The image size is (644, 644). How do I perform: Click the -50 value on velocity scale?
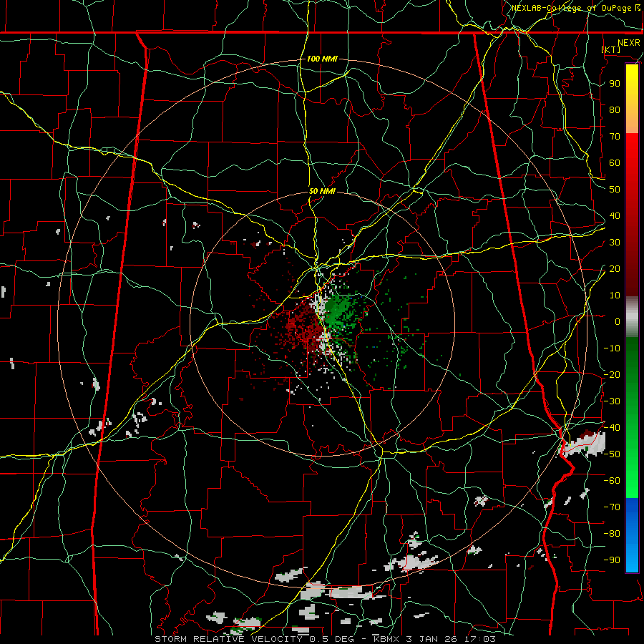(612, 454)
